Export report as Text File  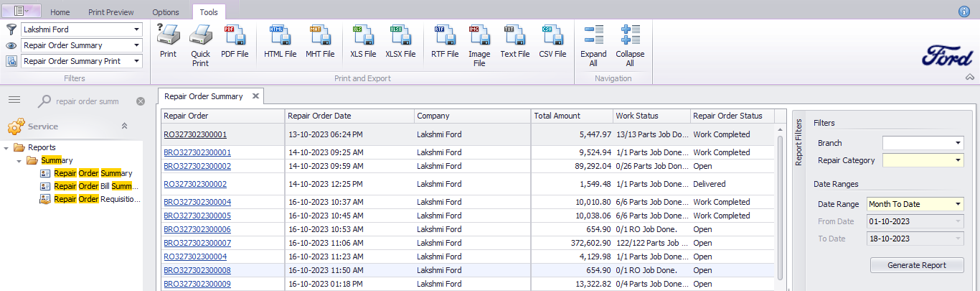pyautogui.click(x=514, y=41)
